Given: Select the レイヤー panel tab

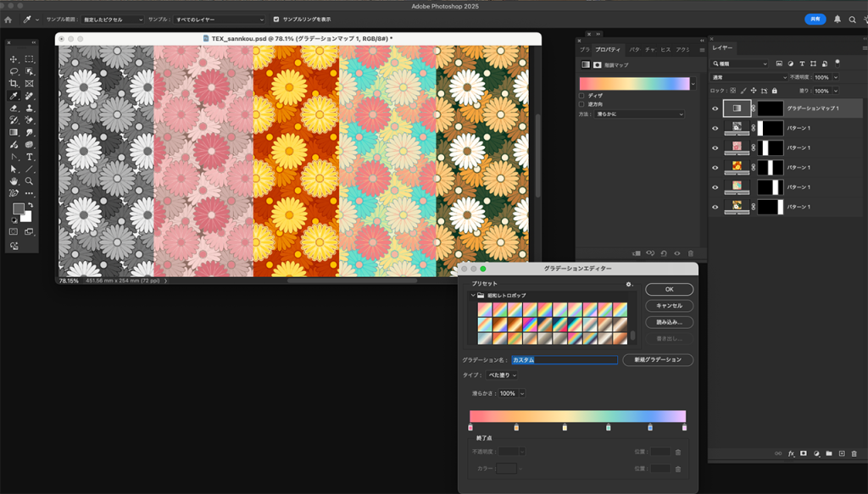Looking at the screenshot, I should [722, 48].
